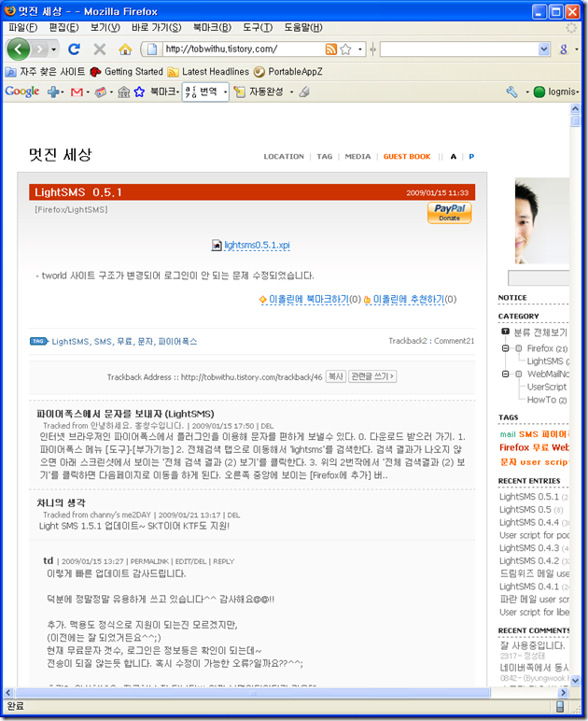Click the profile photo thumbnail
588x721 pixels.
click(x=541, y=220)
